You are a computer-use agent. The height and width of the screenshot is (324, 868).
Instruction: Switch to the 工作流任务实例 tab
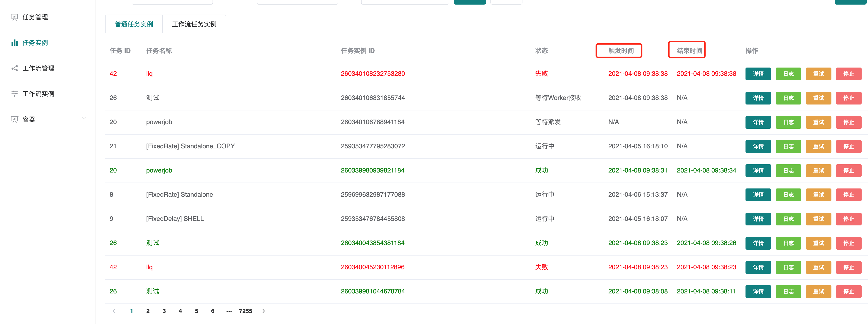194,24
